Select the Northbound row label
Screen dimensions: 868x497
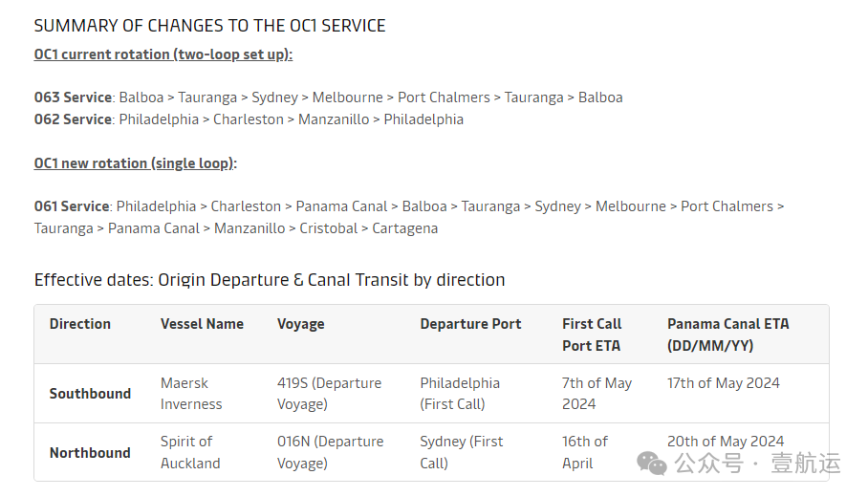pos(90,453)
